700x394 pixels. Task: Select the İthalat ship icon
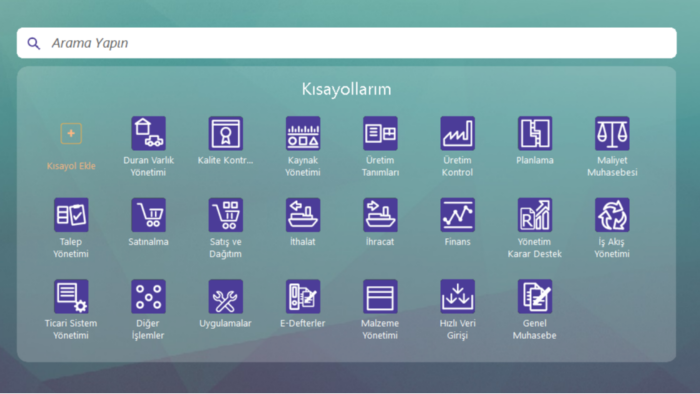[x=303, y=215]
